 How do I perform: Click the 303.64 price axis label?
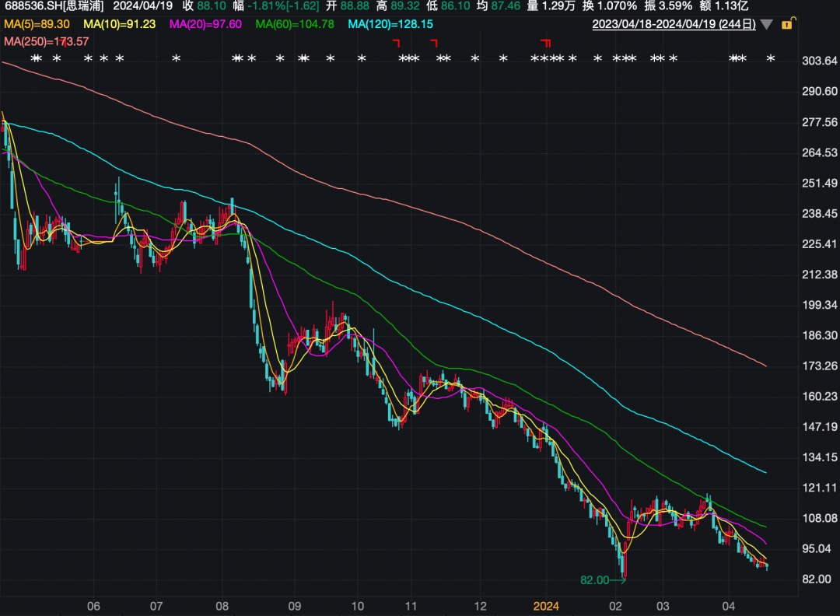[x=819, y=61]
